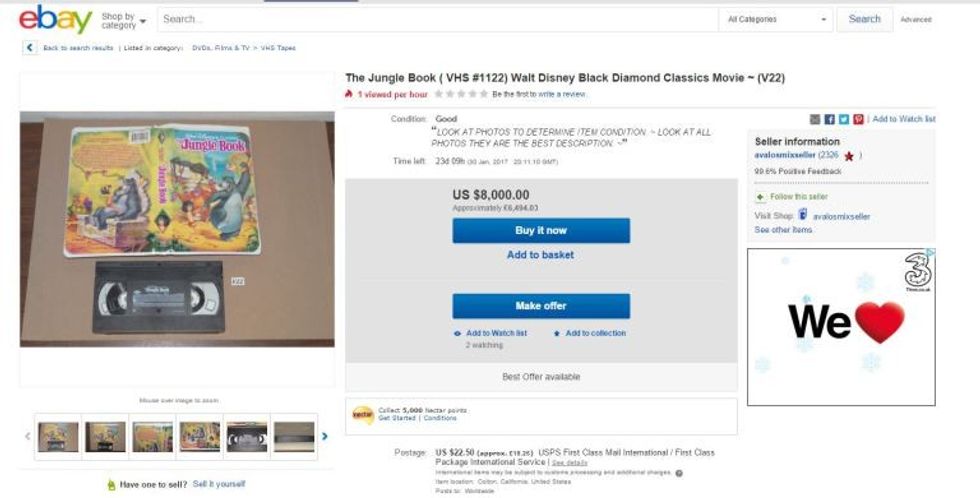Share listing via email icon
The width and height of the screenshot is (980, 498).
(815, 119)
